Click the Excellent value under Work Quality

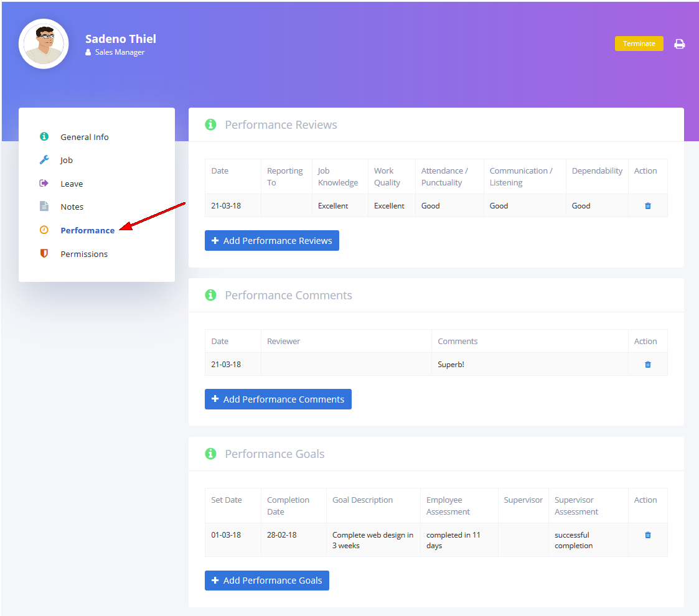tap(389, 206)
